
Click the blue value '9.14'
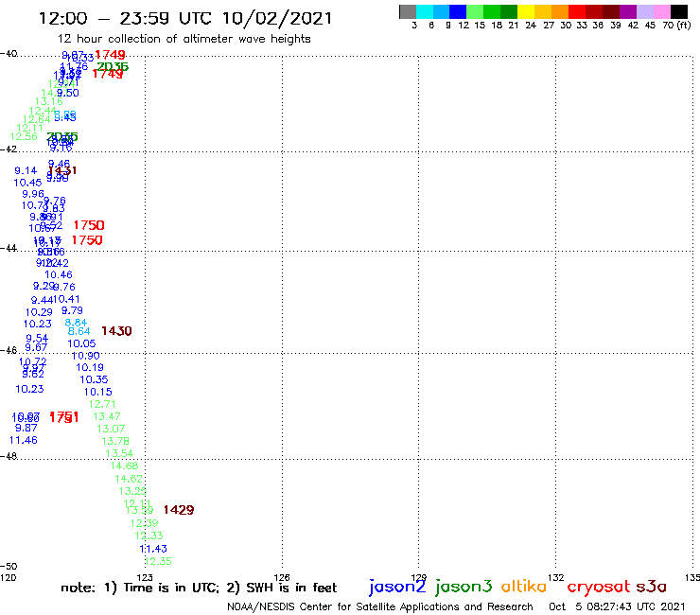[26, 170]
